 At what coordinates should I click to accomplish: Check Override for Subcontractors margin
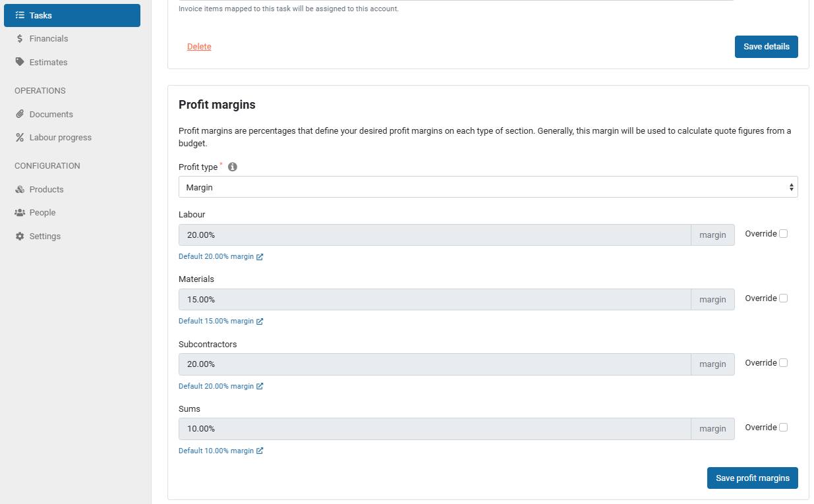pos(783,363)
